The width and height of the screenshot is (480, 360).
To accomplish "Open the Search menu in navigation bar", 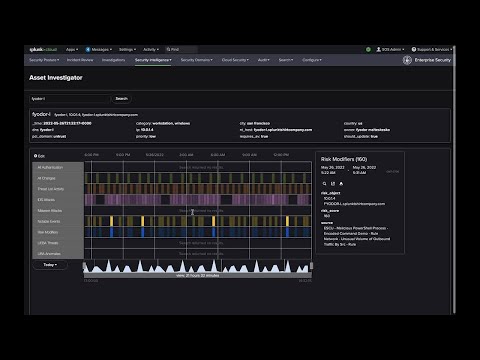I will tap(286, 60).
